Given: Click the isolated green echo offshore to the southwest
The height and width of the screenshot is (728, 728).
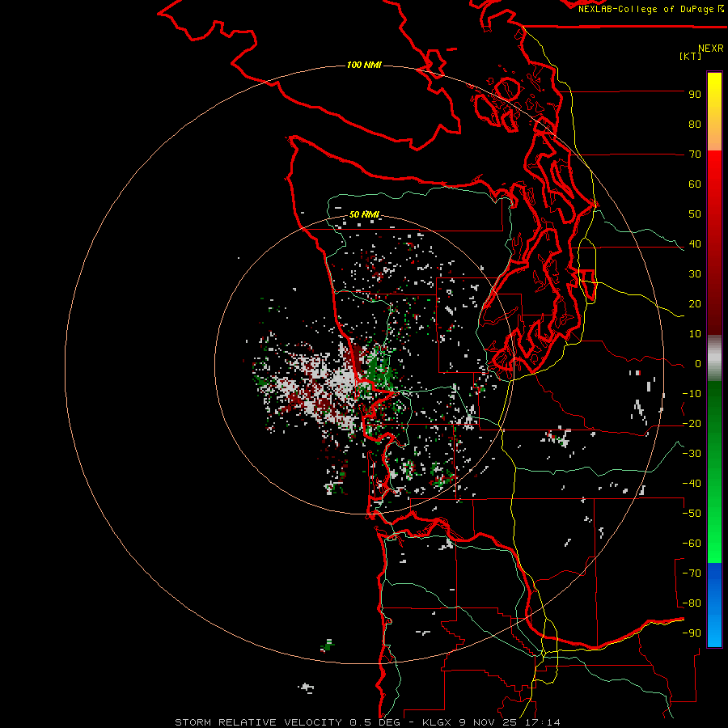Looking at the screenshot, I should [328, 645].
